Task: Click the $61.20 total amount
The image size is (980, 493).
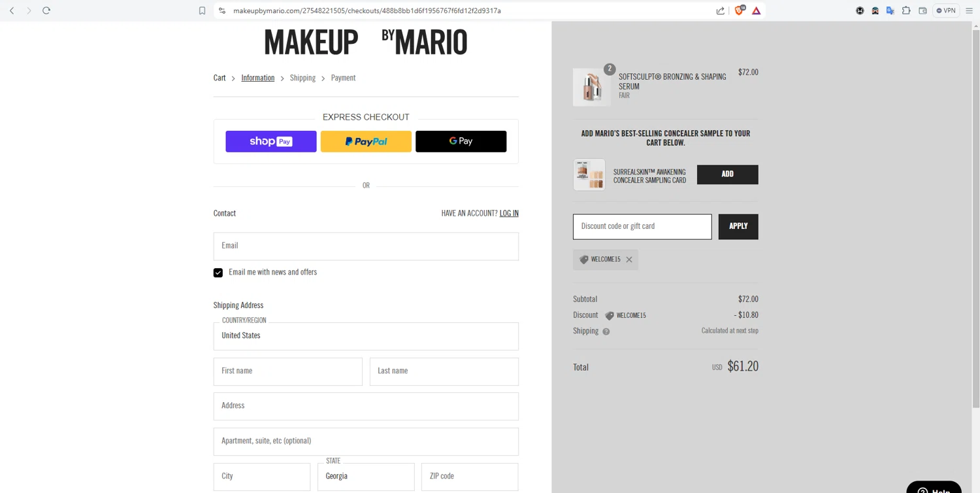Action: pyautogui.click(x=743, y=366)
